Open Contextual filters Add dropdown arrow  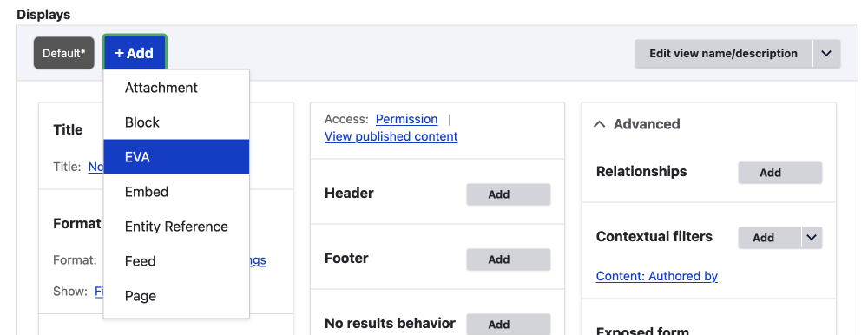pos(812,238)
